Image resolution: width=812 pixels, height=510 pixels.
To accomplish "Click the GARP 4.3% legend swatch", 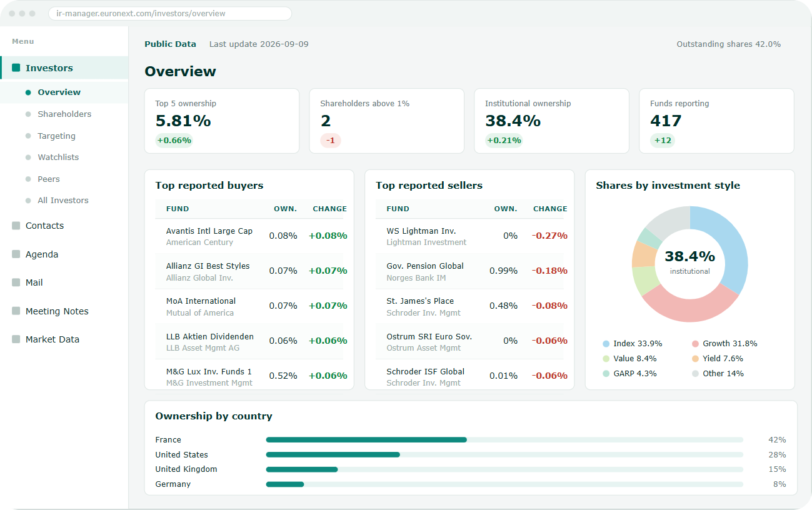I will coord(606,374).
